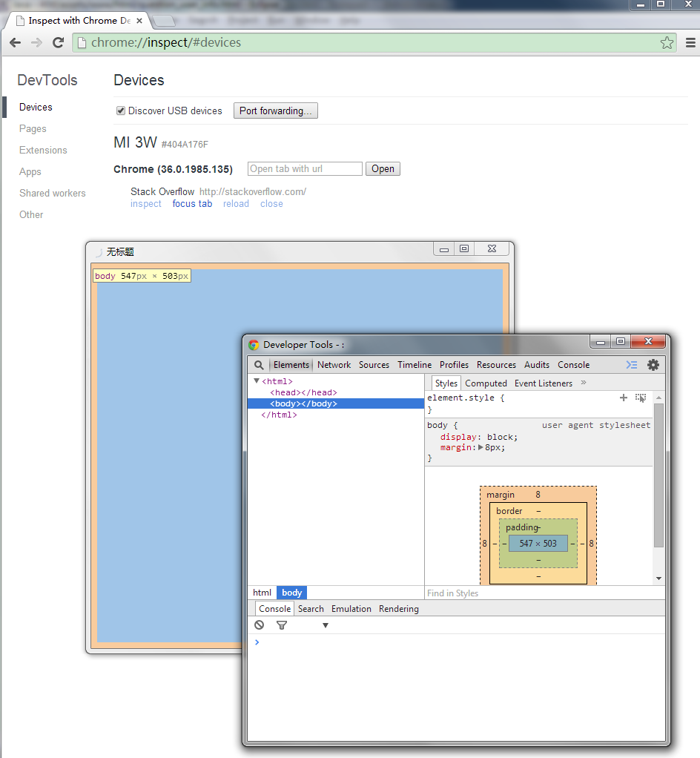Add new style rule plus icon
This screenshot has width=700, height=758.
pyautogui.click(x=624, y=398)
